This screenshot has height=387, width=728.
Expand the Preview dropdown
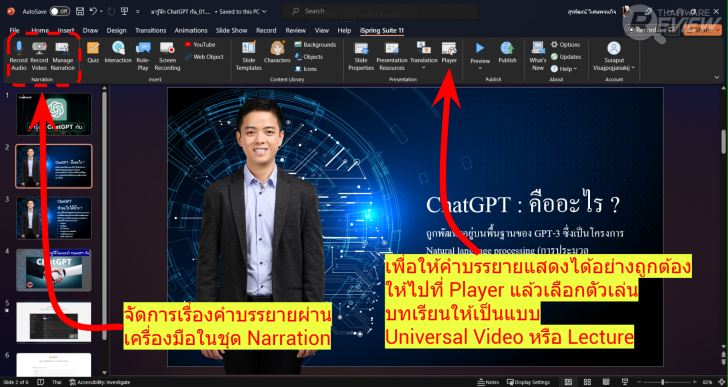[x=480, y=68]
